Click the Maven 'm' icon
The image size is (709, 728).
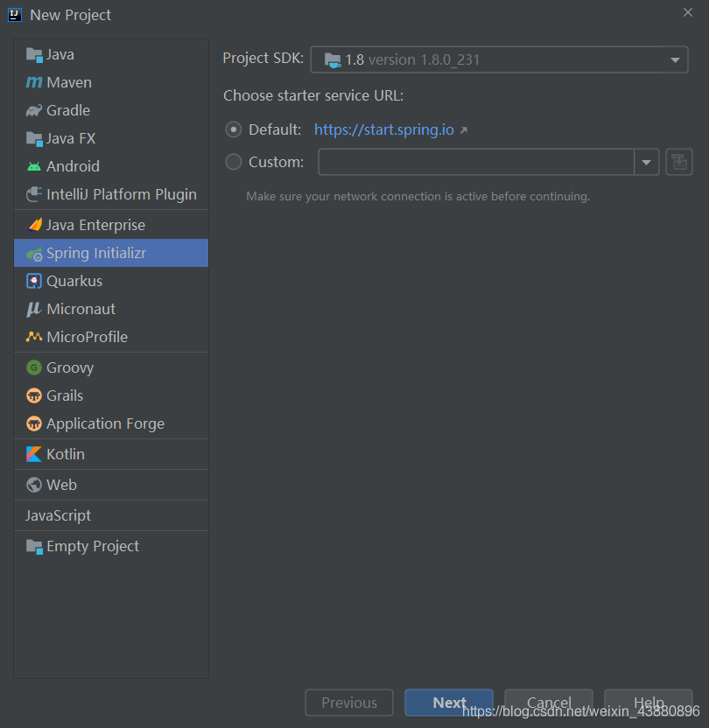[x=34, y=82]
